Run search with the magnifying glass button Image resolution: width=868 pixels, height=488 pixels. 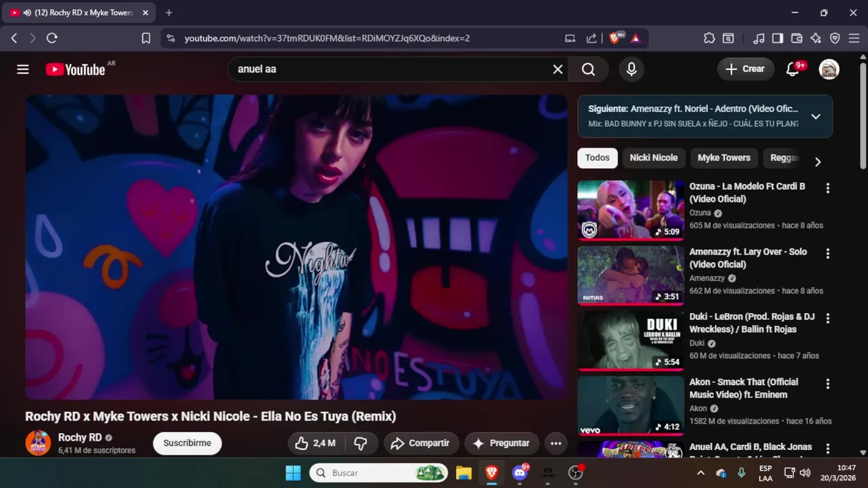(588, 69)
